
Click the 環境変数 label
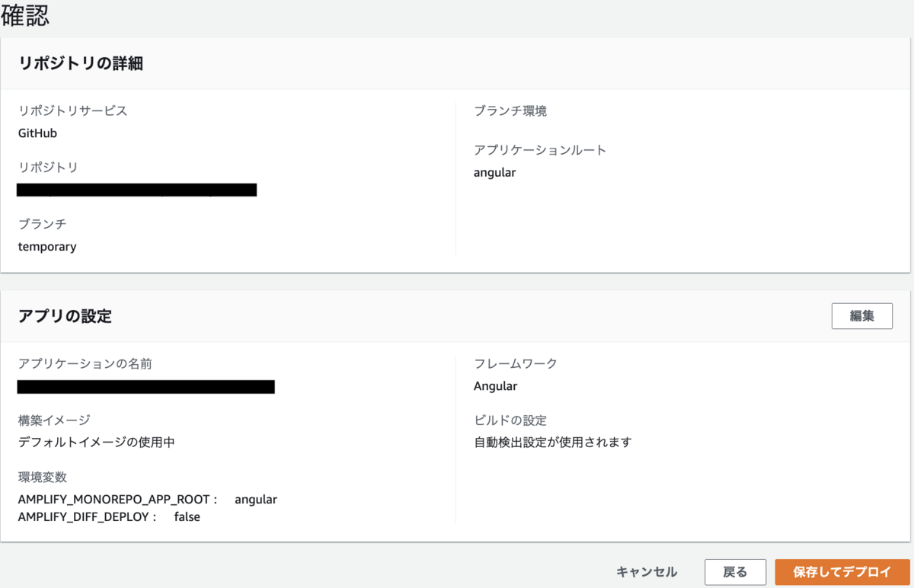tap(43, 477)
